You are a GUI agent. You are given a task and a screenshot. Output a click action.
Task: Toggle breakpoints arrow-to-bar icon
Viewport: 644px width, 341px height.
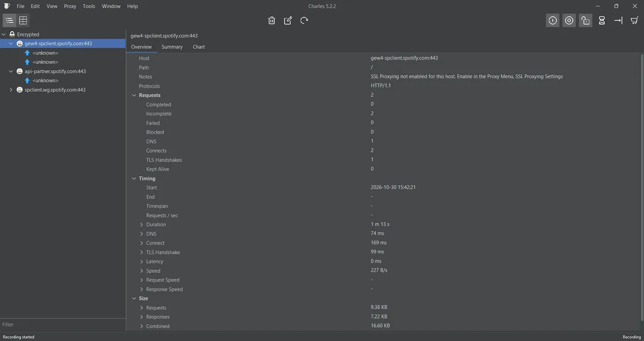click(x=618, y=20)
